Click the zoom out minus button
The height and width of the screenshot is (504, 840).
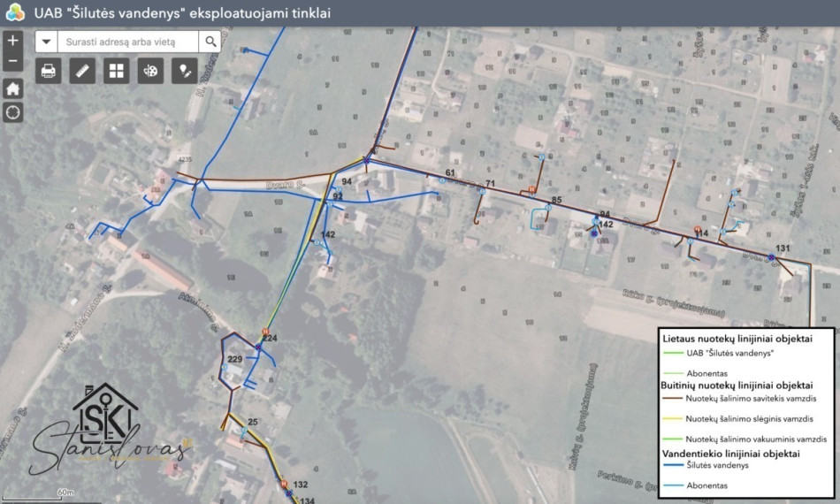[x=13, y=61]
